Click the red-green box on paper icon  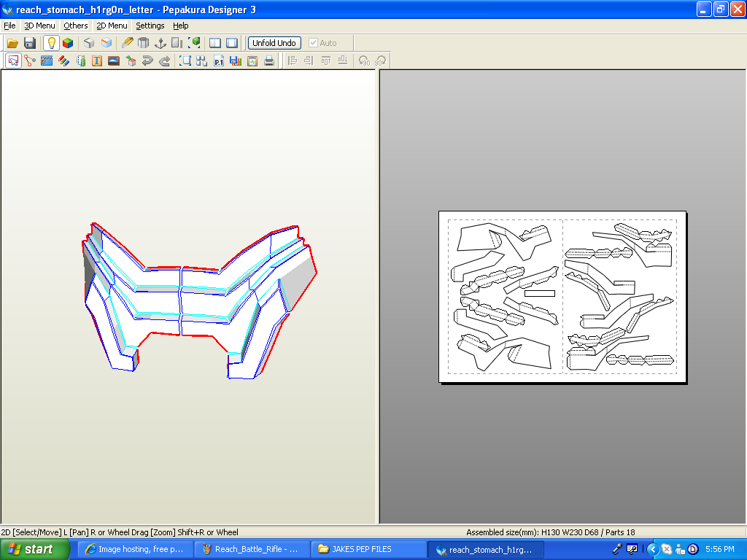click(x=131, y=61)
